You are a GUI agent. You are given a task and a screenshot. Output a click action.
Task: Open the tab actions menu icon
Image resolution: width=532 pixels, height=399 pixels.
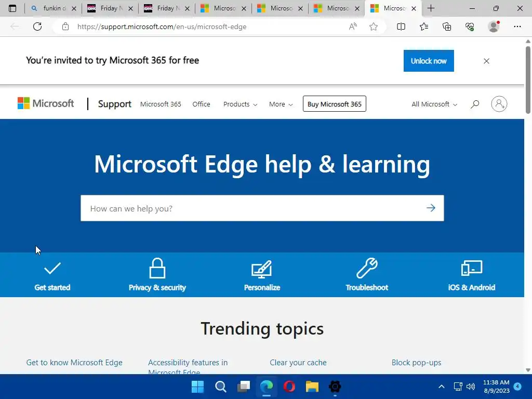(12, 8)
